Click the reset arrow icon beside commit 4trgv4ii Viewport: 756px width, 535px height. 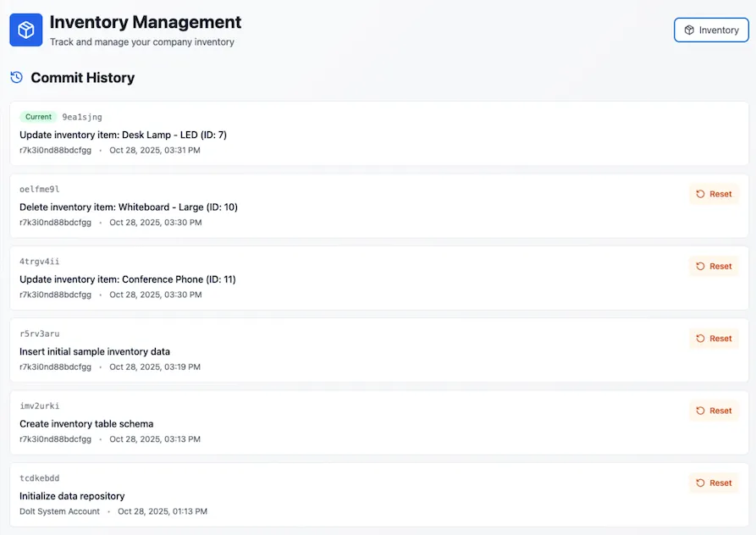pyautogui.click(x=699, y=266)
